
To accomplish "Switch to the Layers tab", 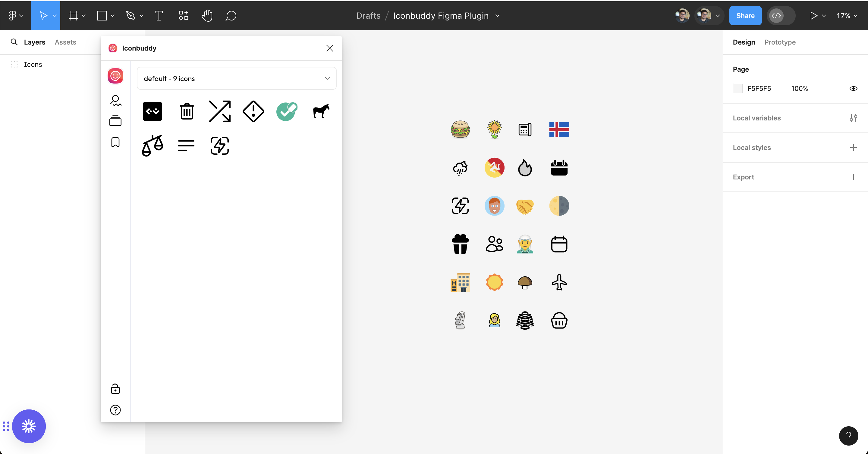I will [x=34, y=42].
